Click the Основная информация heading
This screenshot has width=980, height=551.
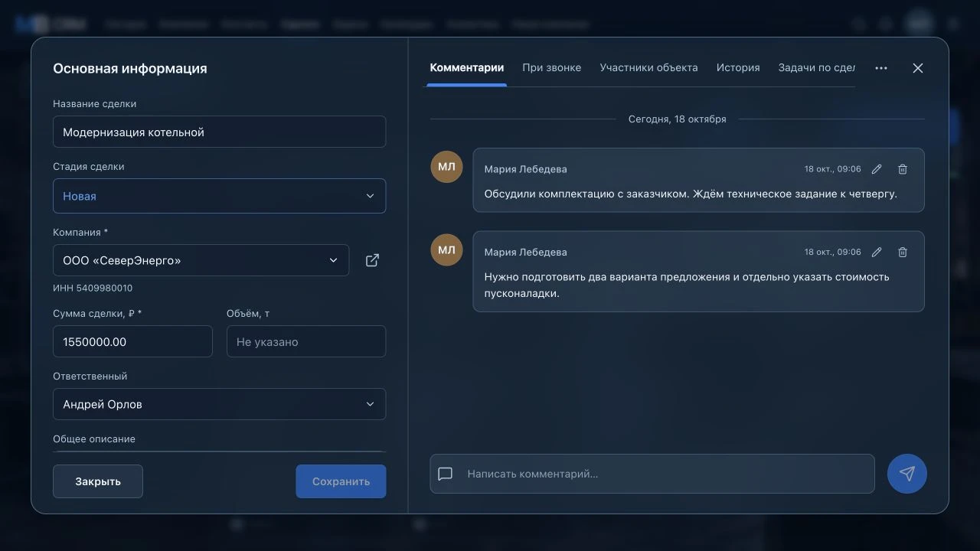[x=130, y=68]
